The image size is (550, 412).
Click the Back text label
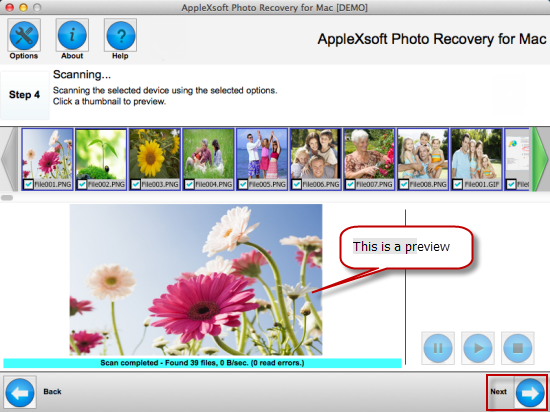click(x=52, y=392)
